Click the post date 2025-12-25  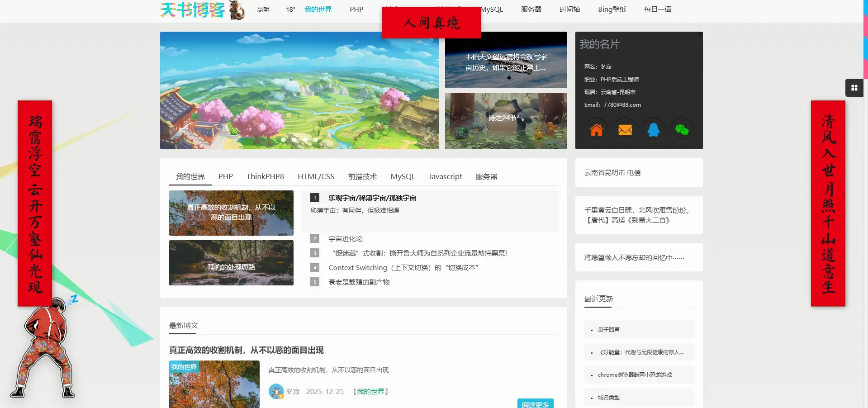pyautogui.click(x=325, y=391)
